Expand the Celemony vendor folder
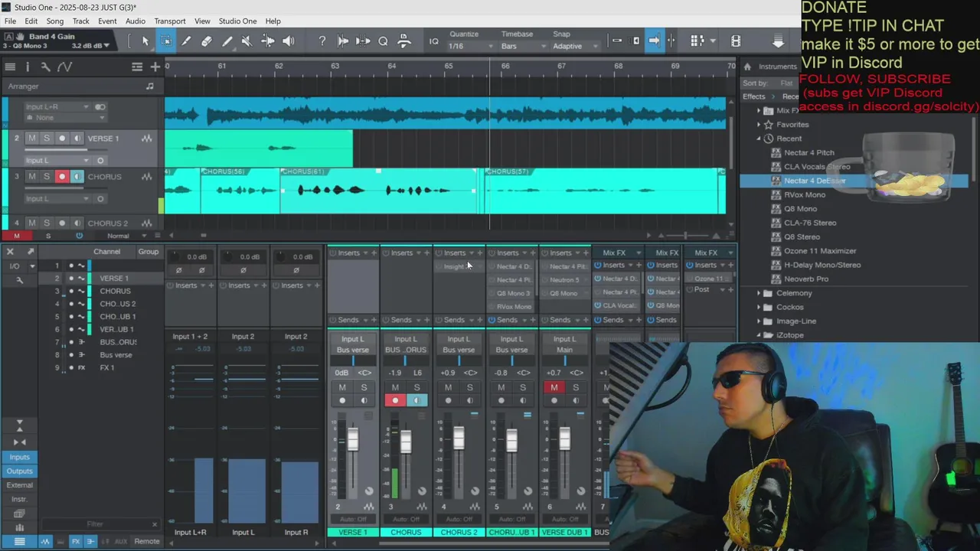 (759, 293)
